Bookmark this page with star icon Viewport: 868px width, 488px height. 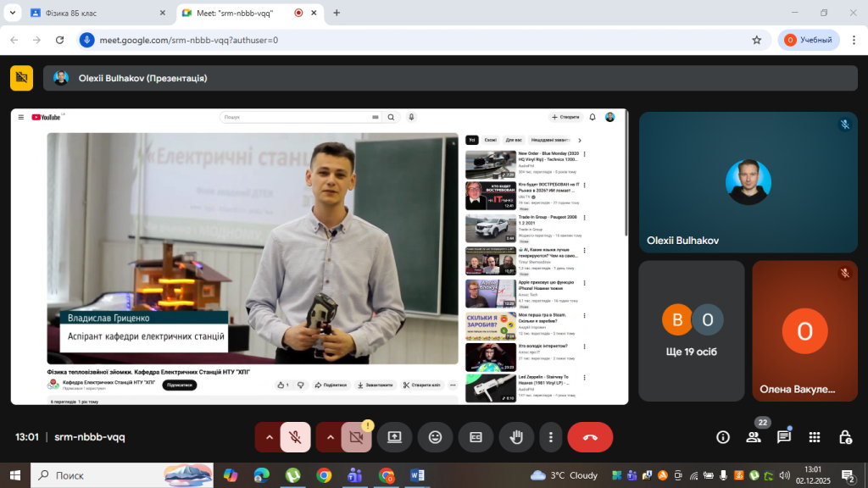pyautogui.click(x=756, y=40)
